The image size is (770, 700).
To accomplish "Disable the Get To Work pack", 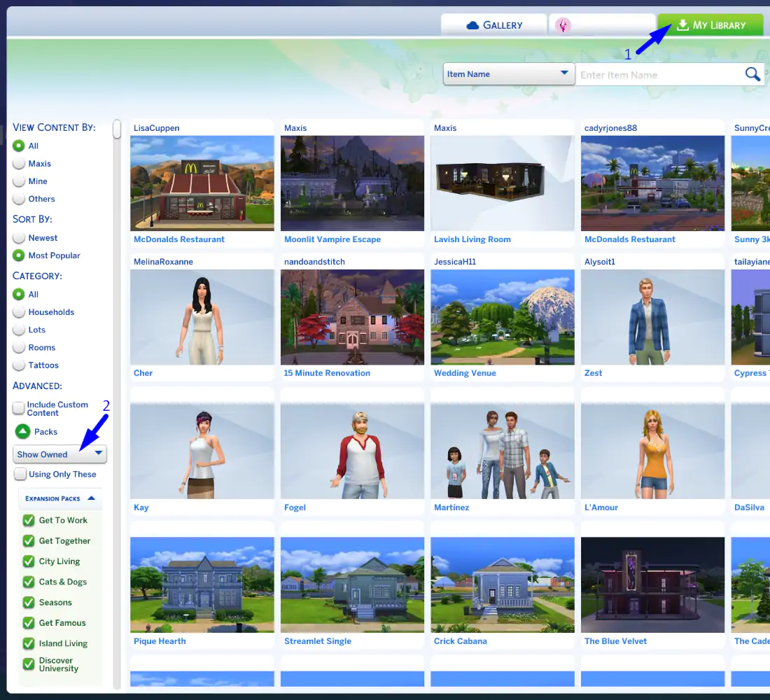I will coord(29,520).
